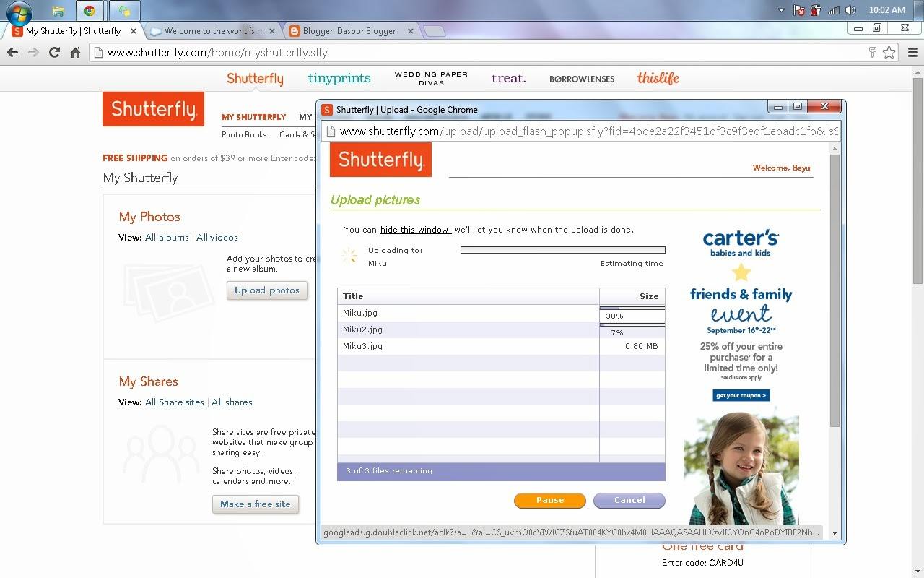Open the thislife link
The image size is (924, 578).
pyautogui.click(x=658, y=78)
